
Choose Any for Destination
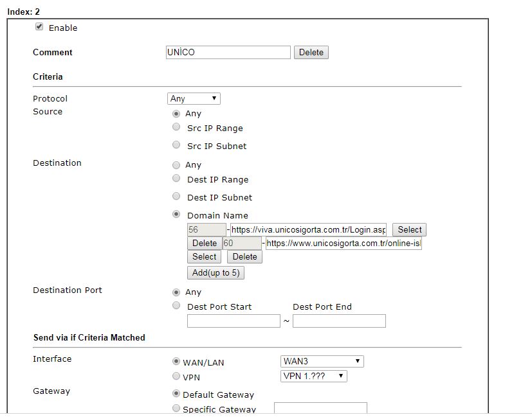[176, 165]
